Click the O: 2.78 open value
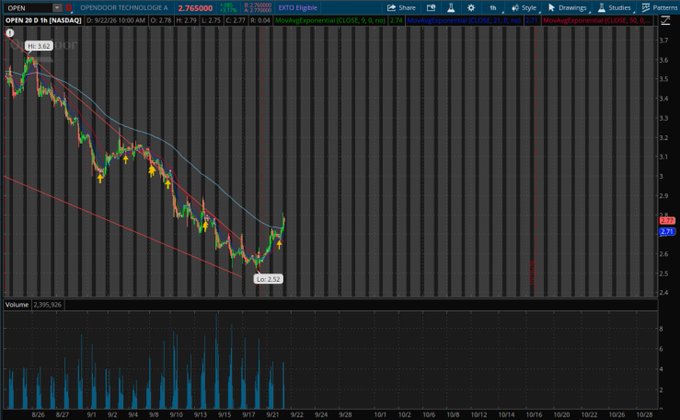Viewport: 680px width, 420px height. [161, 20]
